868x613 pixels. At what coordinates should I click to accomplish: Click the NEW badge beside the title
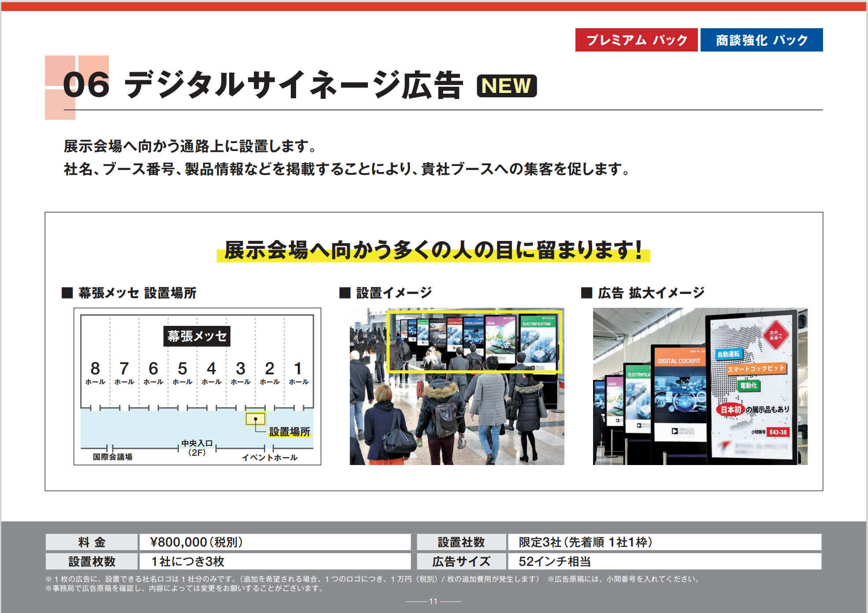(x=507, y=85)
